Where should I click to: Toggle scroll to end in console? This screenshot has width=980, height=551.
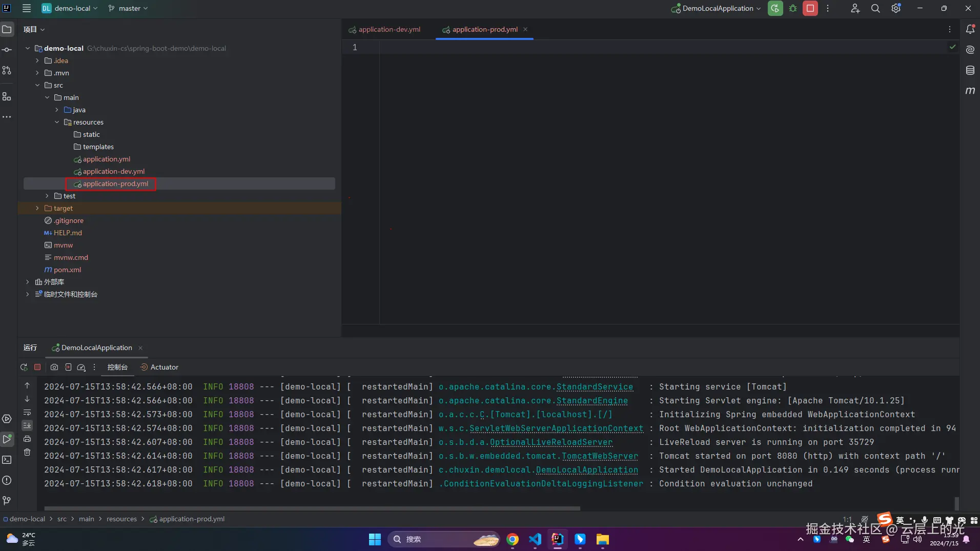27,425
